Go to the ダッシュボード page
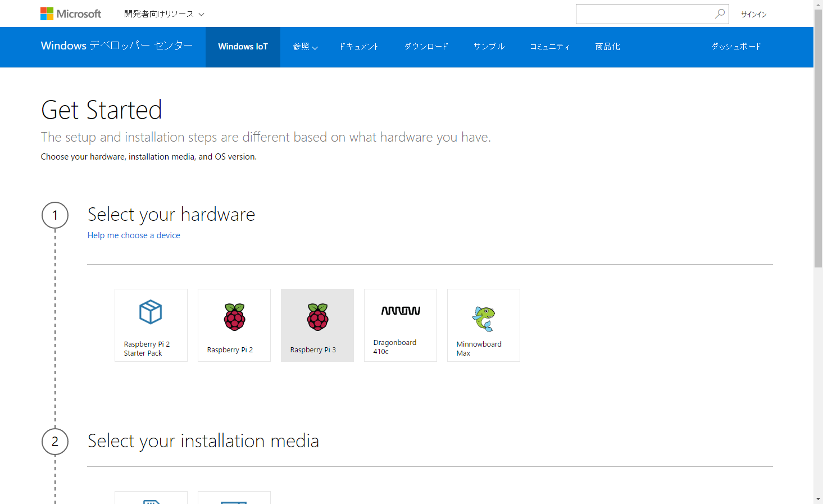Screen dimensions: 823x504 tap(736, 47)
